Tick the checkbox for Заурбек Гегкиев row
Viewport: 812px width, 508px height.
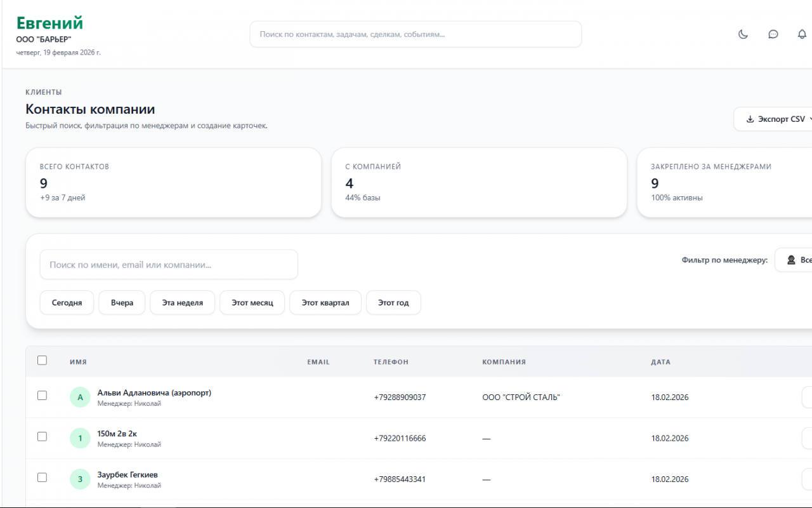click(x=42, y=478)
